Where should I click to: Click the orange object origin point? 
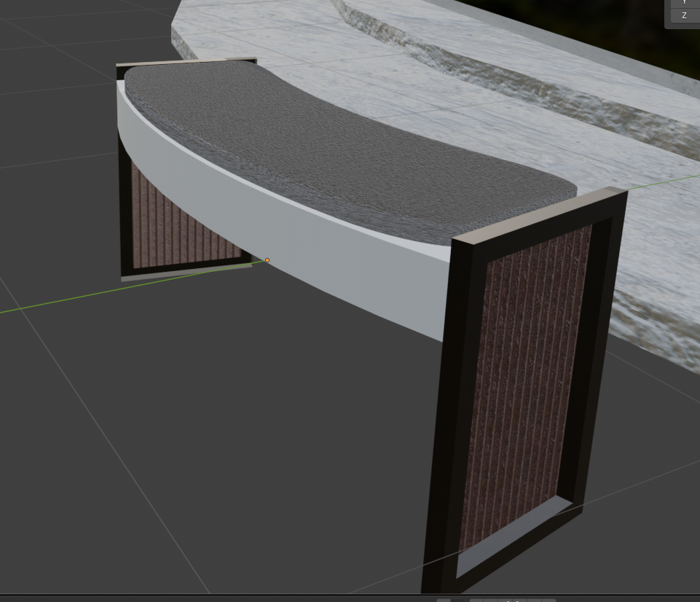point(267,260)
